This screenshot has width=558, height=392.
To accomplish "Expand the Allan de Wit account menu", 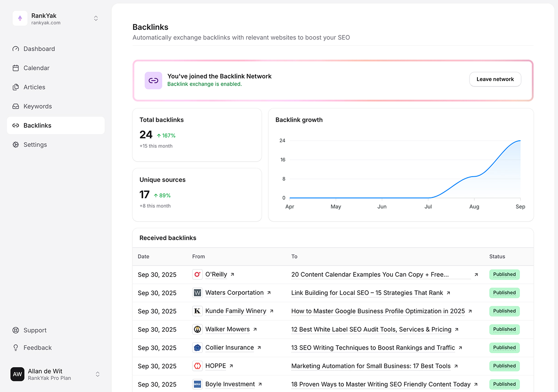I will (x=98, y=374).
